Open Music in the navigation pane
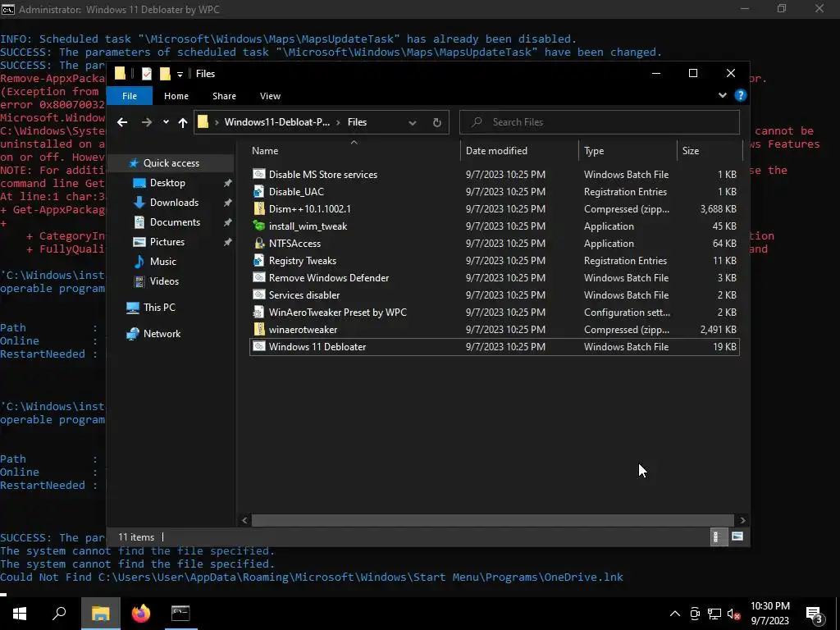The width and height of the screenshot is (840, 630). click(163, 262)
